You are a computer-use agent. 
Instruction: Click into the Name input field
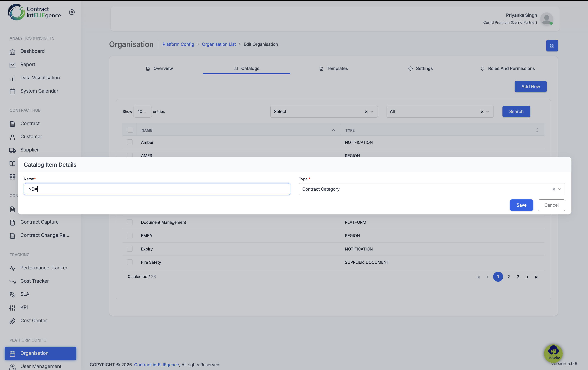[x=157, y=189]
